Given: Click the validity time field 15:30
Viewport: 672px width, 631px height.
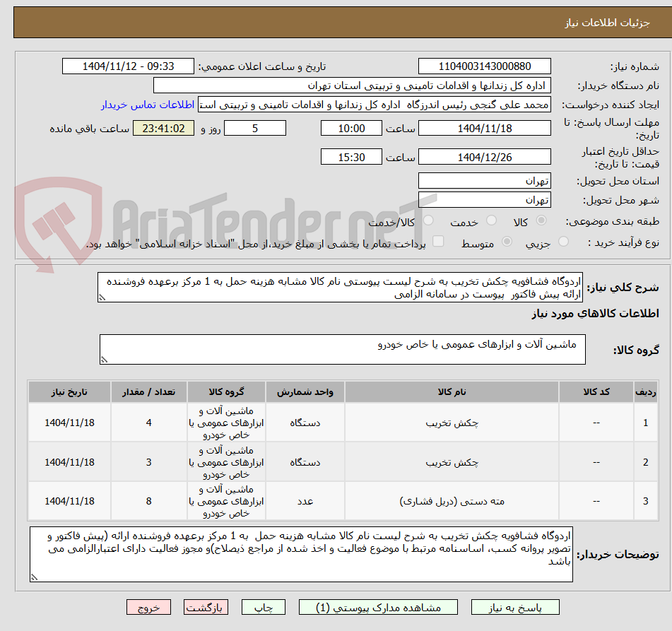Looking at the screenshot, I should [351, 157].
